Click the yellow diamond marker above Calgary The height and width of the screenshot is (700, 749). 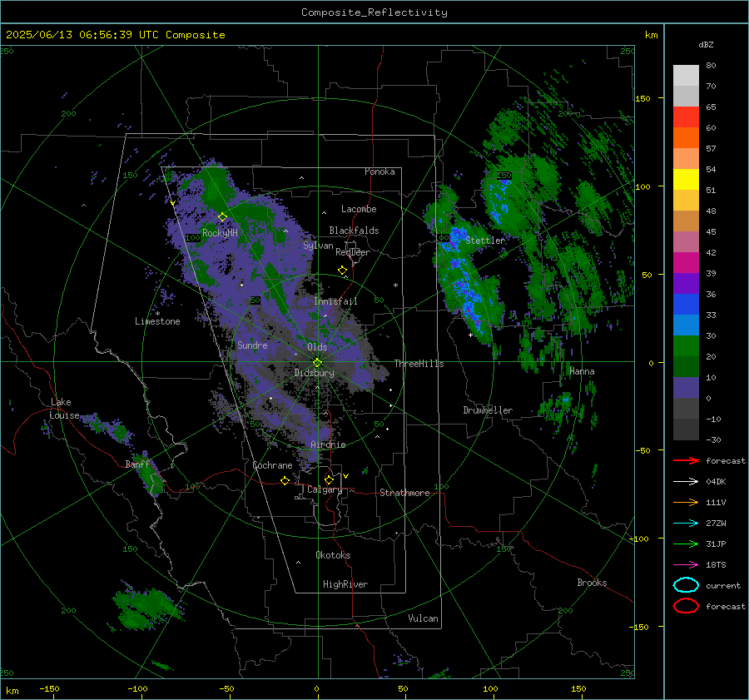(329, 479)
